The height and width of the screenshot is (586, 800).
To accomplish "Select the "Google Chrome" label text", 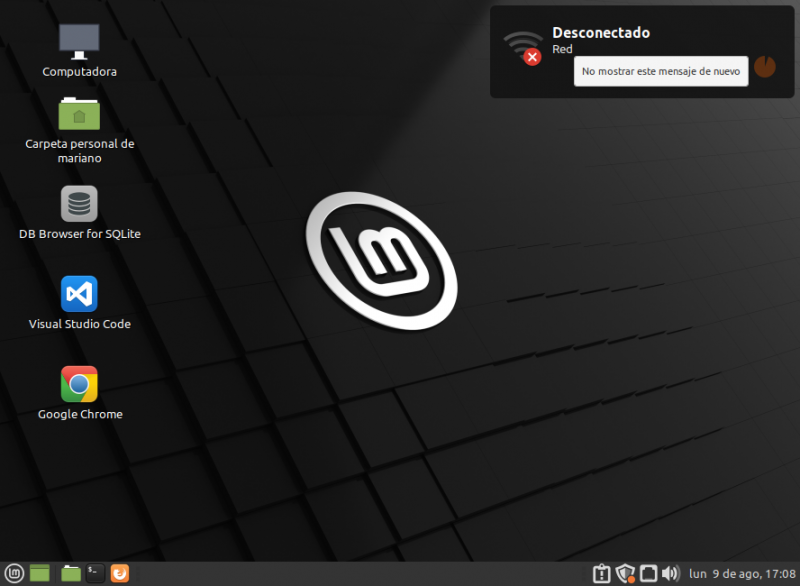I will (x=80, y=414).
